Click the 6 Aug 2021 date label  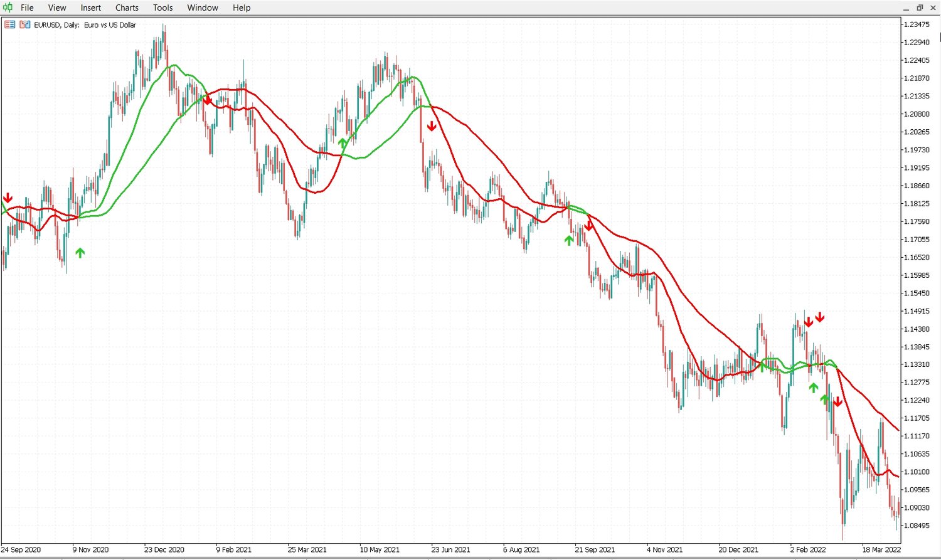[521, 550]
